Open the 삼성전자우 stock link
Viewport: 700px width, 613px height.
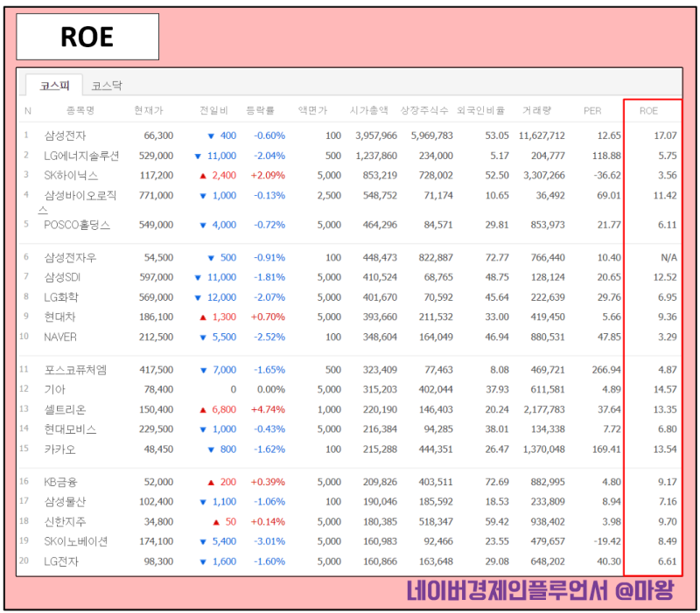point(70,257)
